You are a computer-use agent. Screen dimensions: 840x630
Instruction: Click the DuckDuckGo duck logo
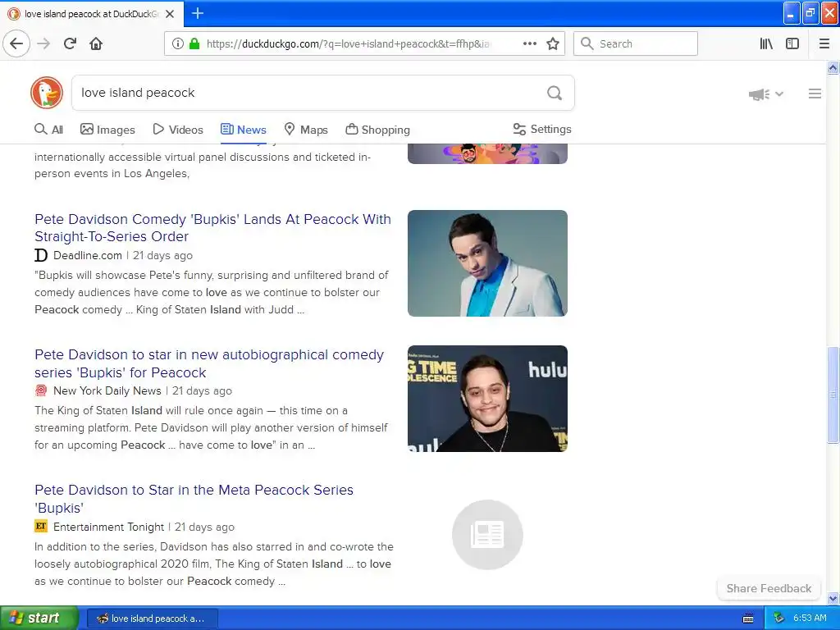pyautogui.click(x=47, y=93)
